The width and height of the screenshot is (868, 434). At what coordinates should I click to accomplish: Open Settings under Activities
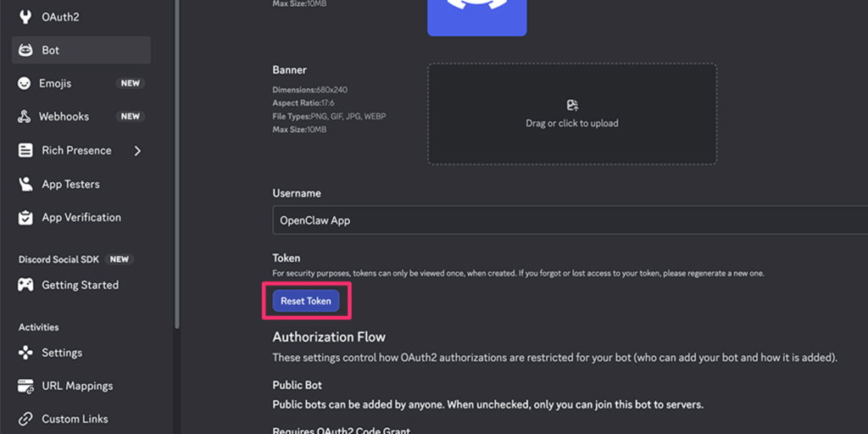(62, 353)
